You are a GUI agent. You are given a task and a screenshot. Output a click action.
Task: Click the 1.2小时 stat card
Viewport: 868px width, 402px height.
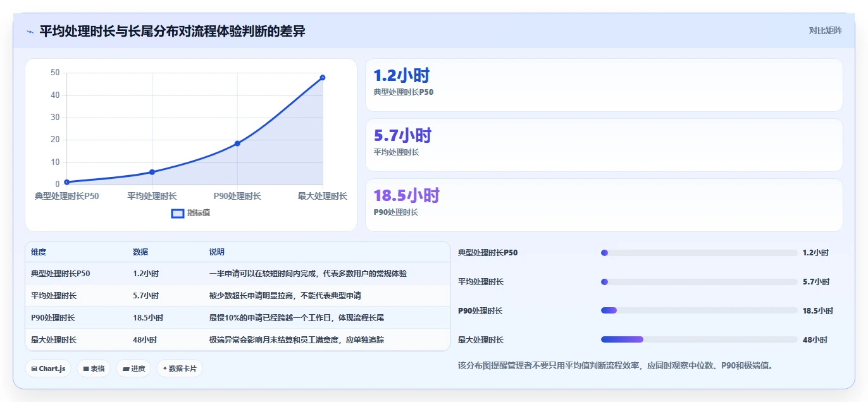point(604,85)
